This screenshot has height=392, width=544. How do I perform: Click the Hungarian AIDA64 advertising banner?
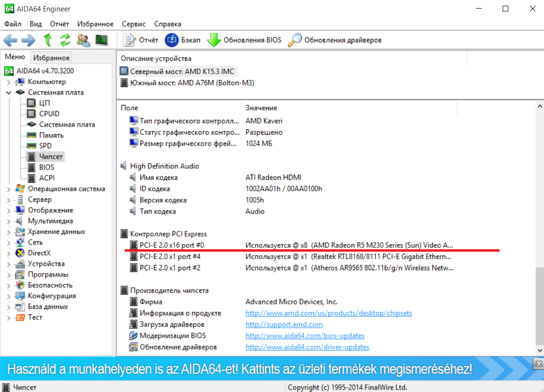coord(266,369)
